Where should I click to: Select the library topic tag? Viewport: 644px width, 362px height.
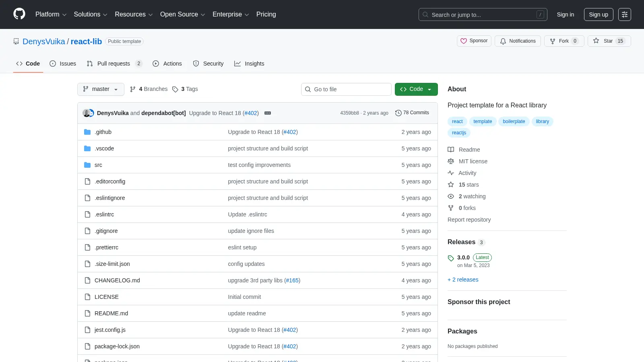click(x=542, y=121)
